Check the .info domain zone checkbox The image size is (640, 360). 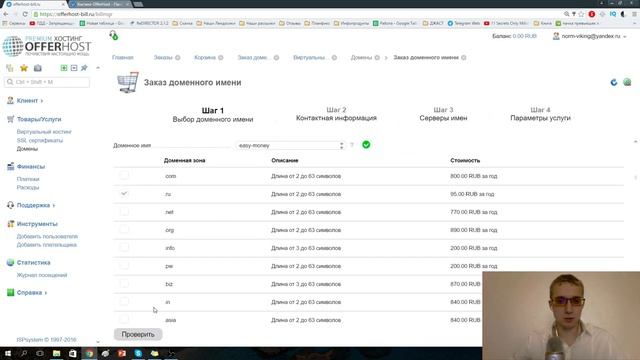(124, 247)
